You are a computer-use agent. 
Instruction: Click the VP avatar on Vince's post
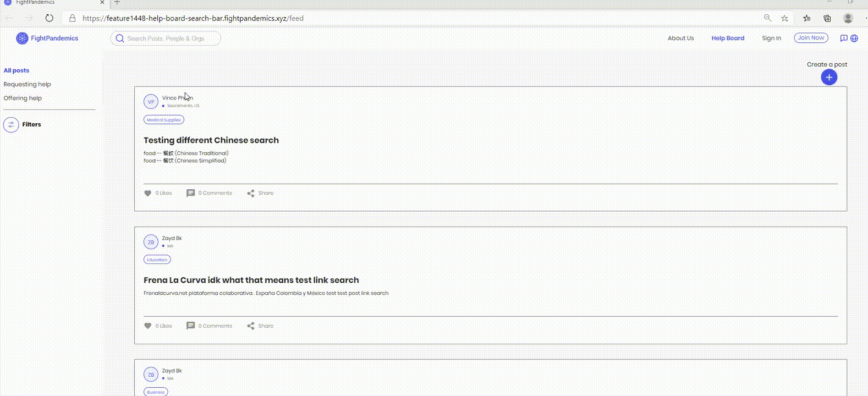click(151, 102)
